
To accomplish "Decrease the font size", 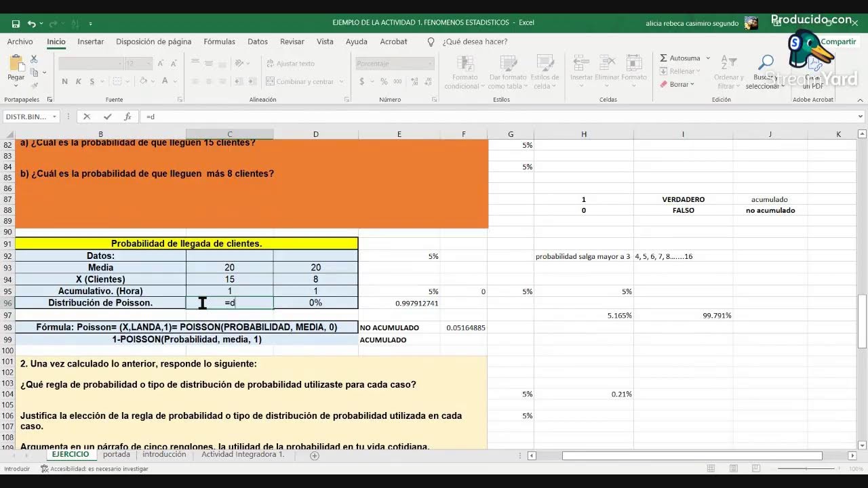I will [x=173, y=63].
